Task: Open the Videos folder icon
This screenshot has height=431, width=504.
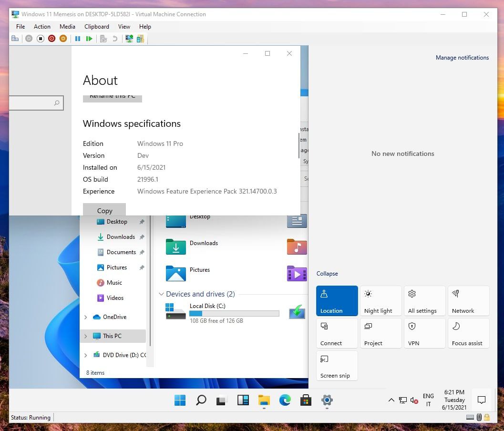Action: point(297,274)
